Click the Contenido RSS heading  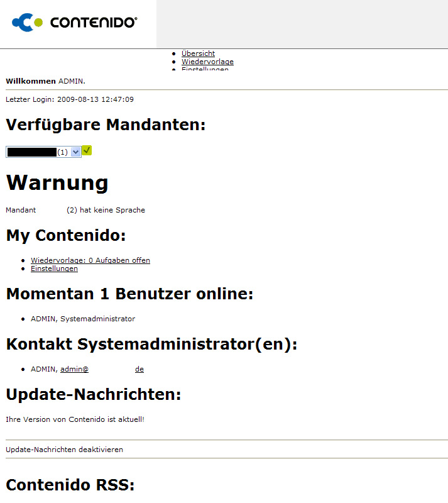(x=70, y=485)
